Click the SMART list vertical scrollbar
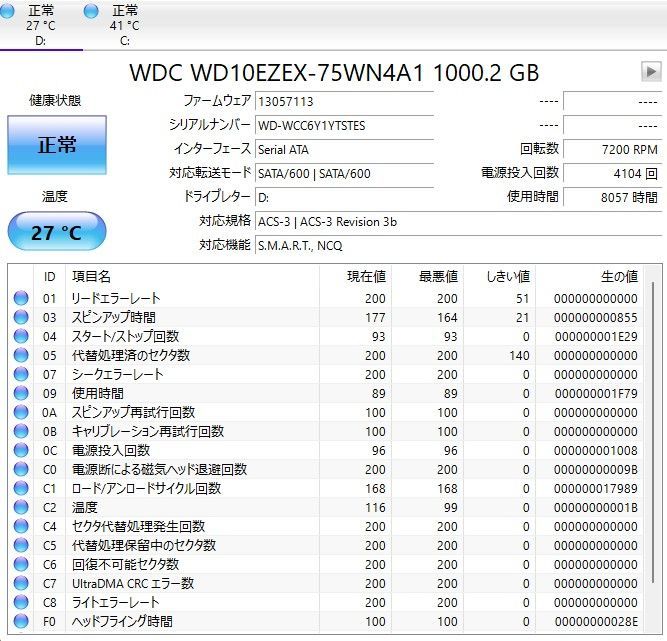667x641 pixels. tap(653, 432)
